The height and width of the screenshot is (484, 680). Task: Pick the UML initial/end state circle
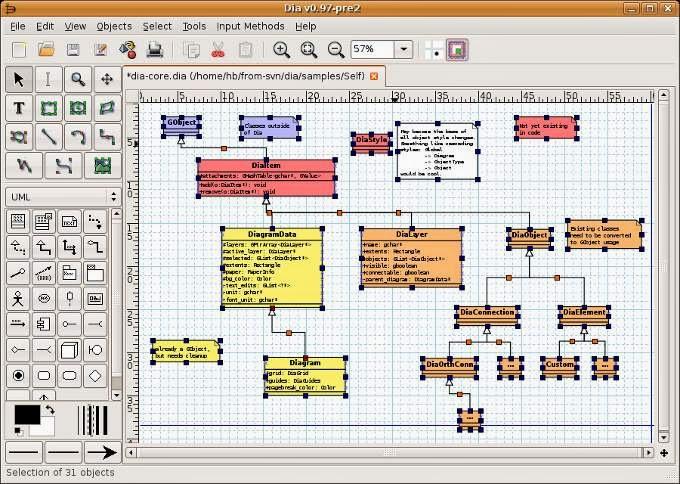coord(18,376)
